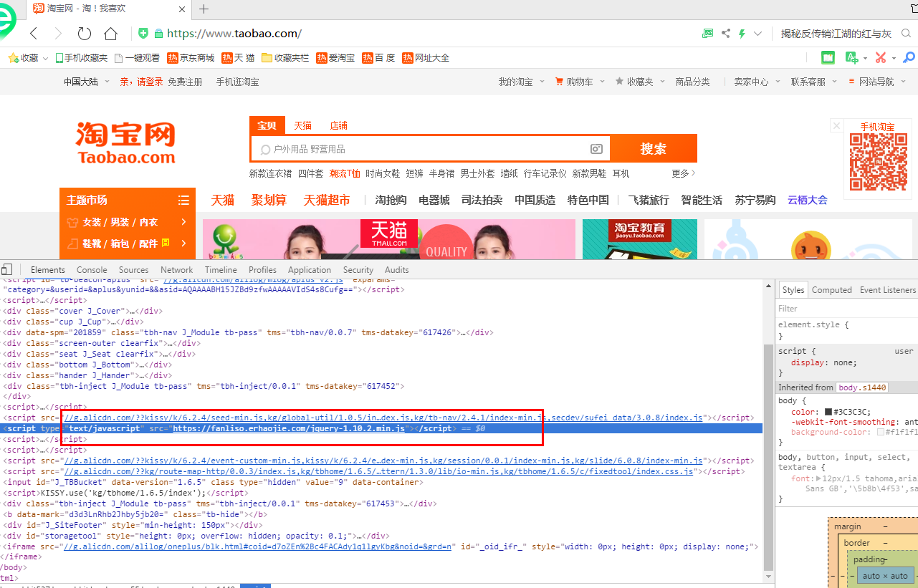The width and height of the screenshot is (918, 588).
Task: Open 网址大全 bookmark
Action: click(426, 57)
